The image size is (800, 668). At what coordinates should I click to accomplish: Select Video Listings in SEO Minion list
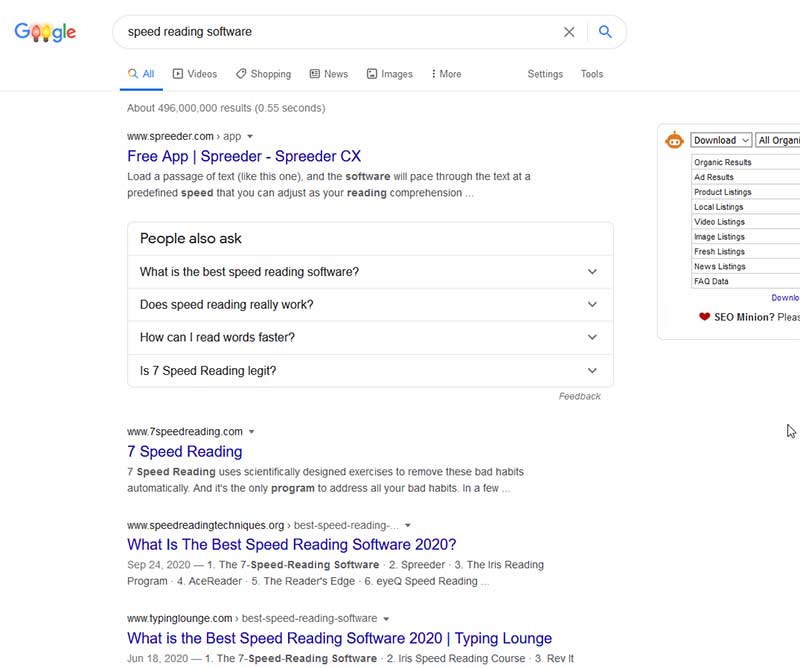click(x=745, y=221)
